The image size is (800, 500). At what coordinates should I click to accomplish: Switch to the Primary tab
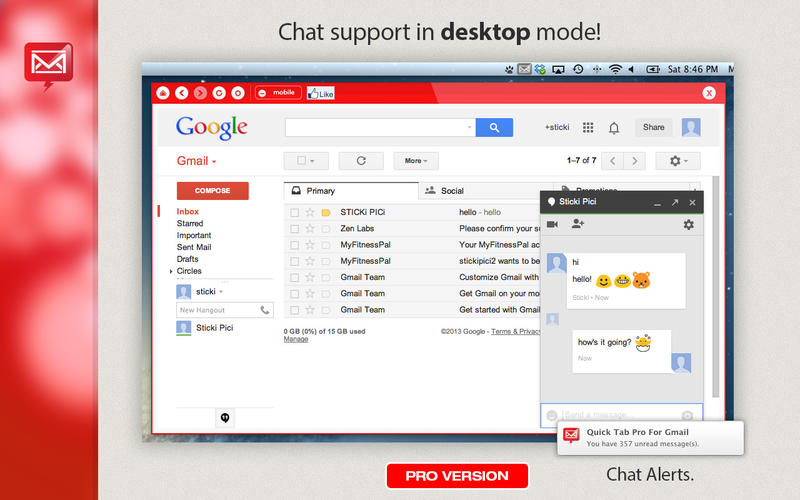[x=351, y=191]
